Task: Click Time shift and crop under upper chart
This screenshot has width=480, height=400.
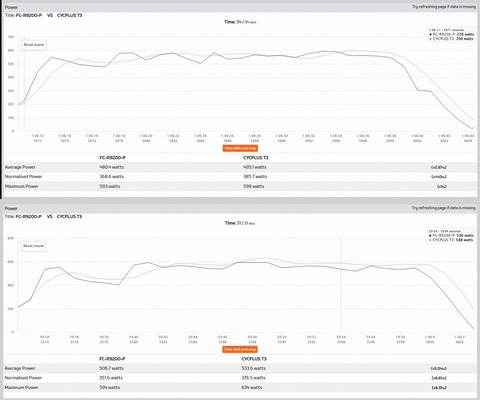Action: (240, 148)
